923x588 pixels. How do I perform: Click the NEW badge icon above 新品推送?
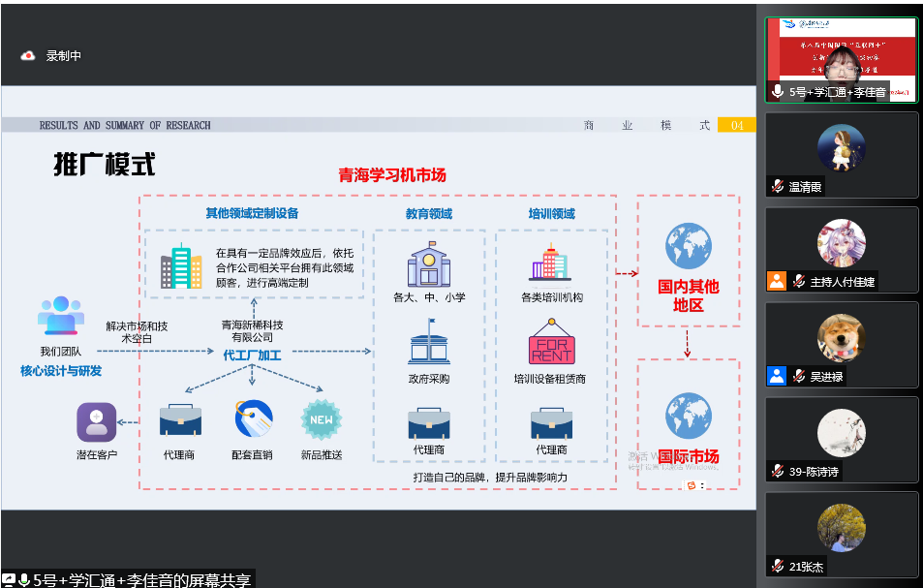[321, 419]
